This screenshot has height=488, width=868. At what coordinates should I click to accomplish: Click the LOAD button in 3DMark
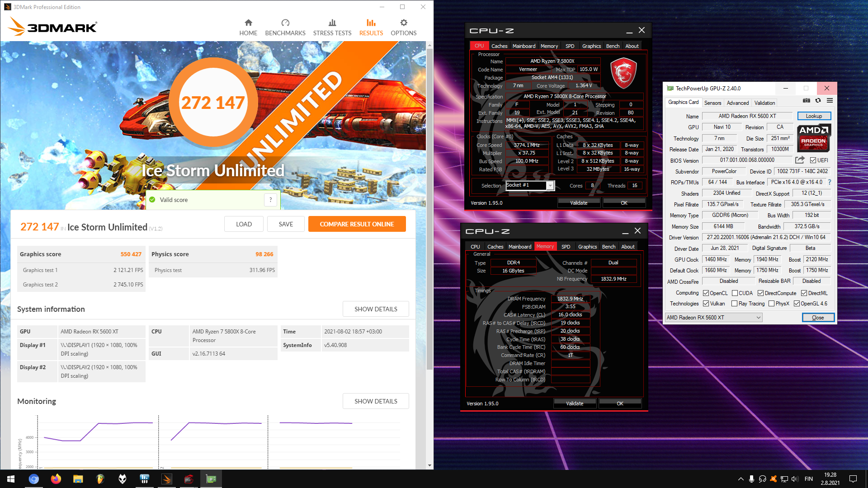244,224
